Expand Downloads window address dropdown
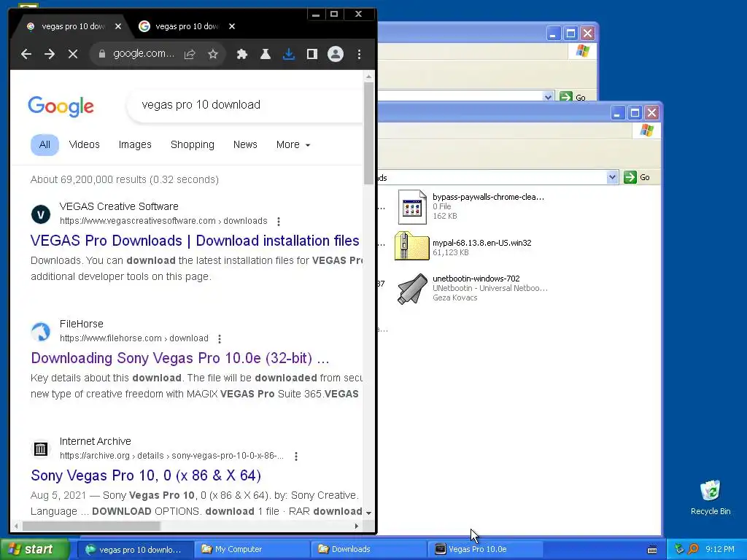 coord(612,178)
